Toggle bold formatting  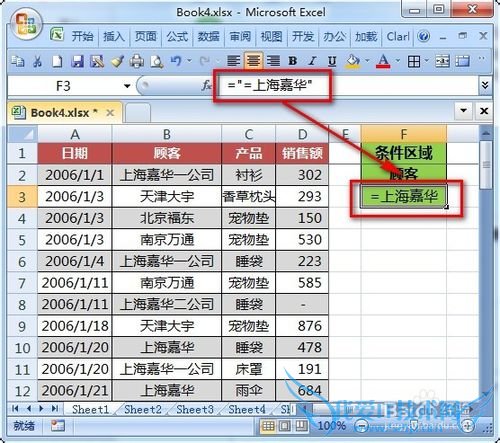pyautogui.click(x=293, y=61)
